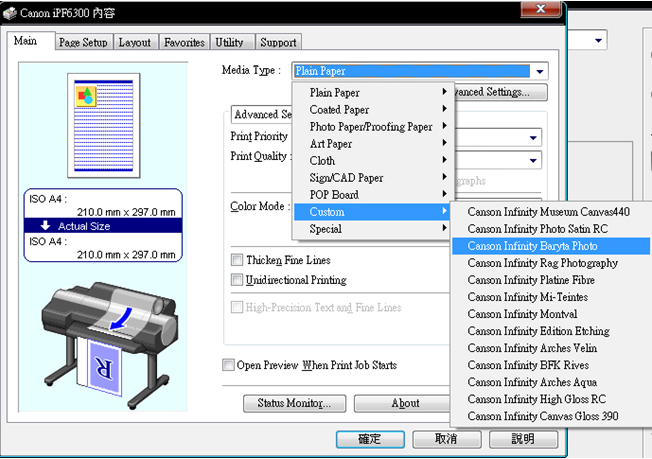This screenshot has height=459, width=652.
Task: Choose Canson Infinity Museum Canvas440
Action: point(551,212)
